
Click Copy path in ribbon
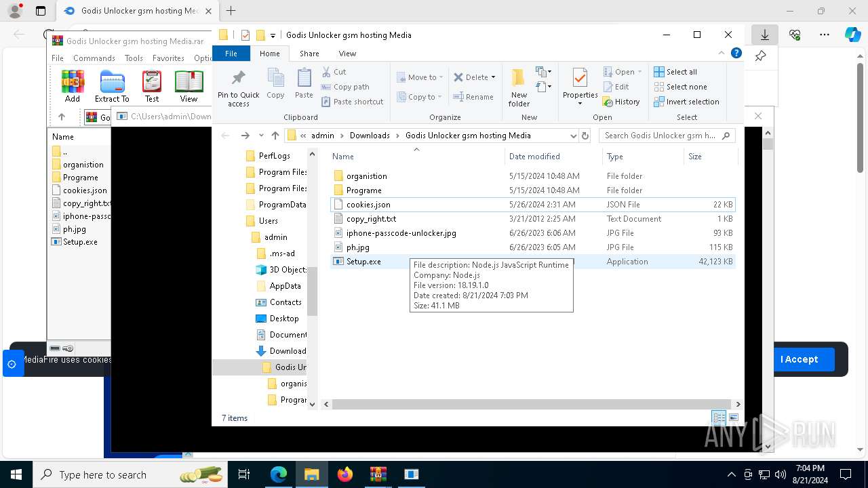tap(345, 87)
